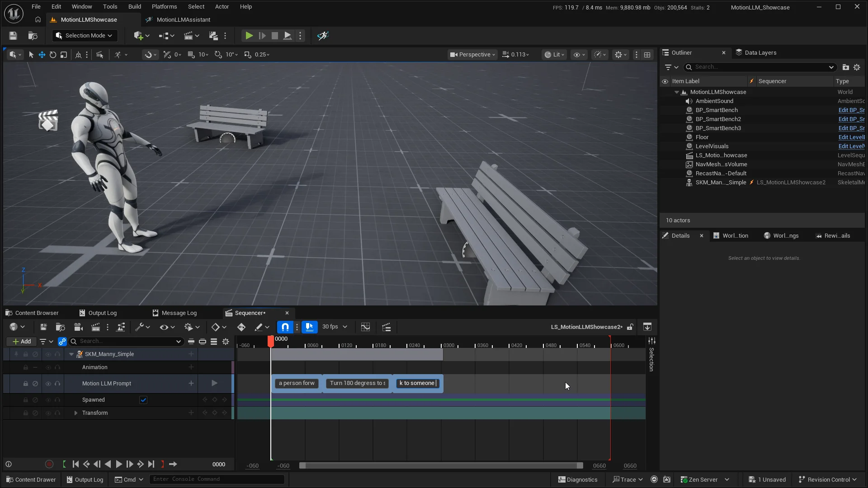Screen dimensions: 868x488
Task: Click the Sequencer play forward button
Action: coord(118,464)
